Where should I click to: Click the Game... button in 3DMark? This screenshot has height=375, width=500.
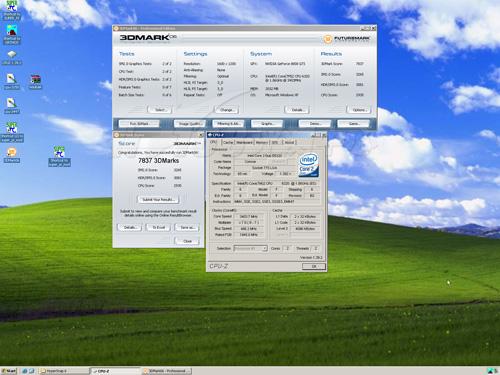353,124
